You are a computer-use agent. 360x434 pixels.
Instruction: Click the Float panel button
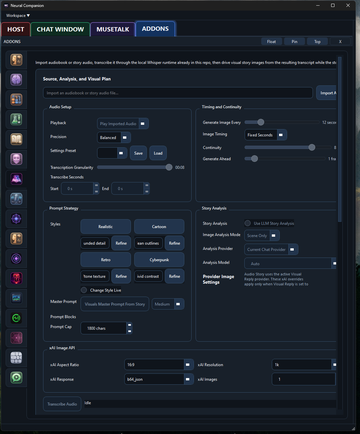[x=271, y=42]
